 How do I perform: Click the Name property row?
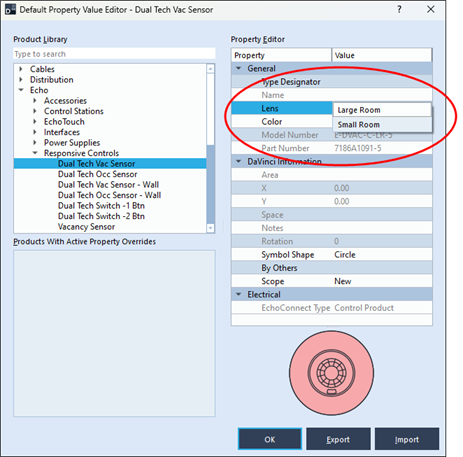click(x=332, y=95)
